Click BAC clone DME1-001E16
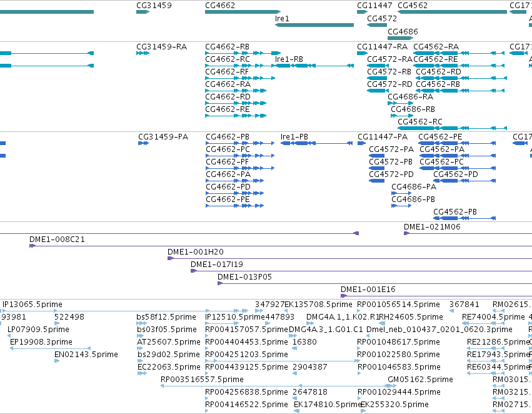Image resolution: width=532 pixels, height=414 pixels. pyautogui.click(x=436, y=296)
